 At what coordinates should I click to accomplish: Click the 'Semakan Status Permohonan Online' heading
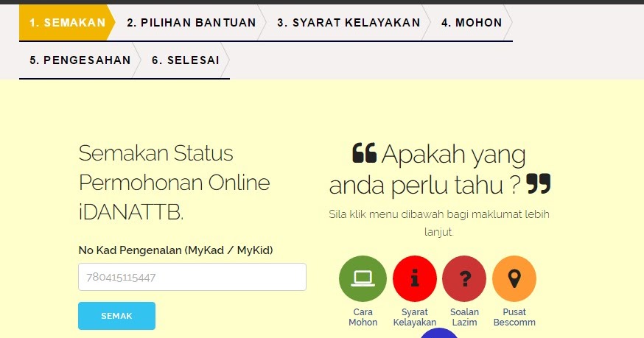(174, 183)
